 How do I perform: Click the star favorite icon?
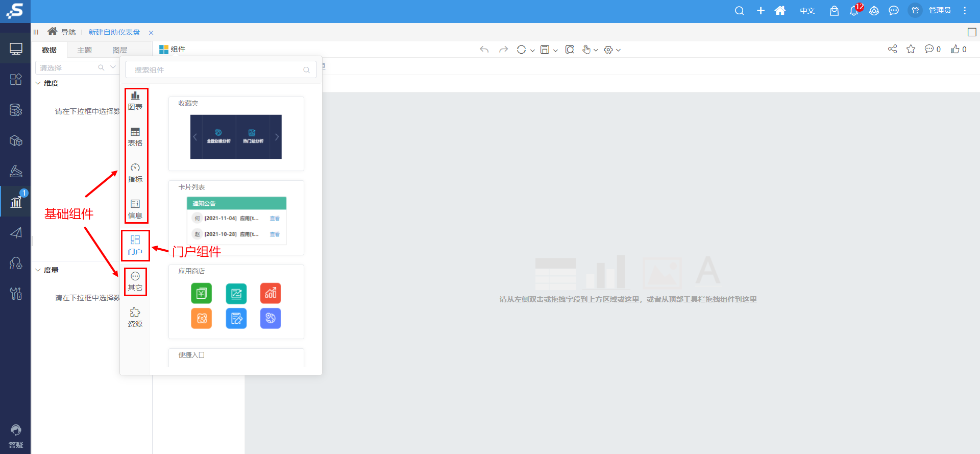[x=911, y=49]
